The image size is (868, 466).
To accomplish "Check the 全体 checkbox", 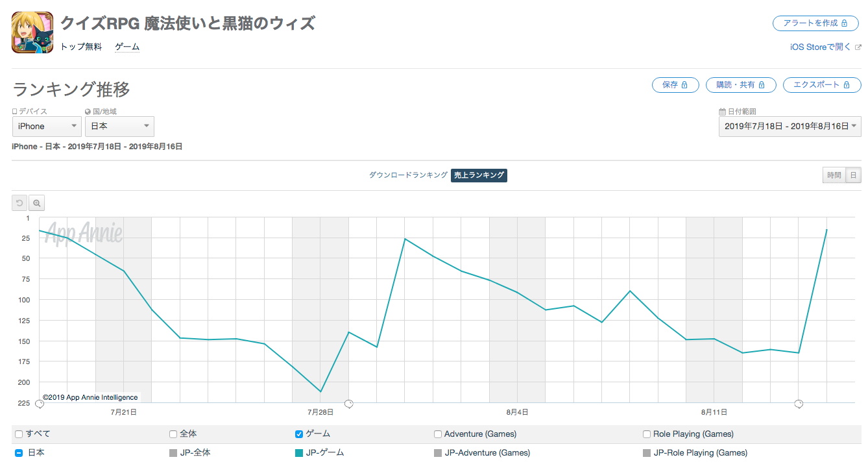I will click(x=173, y=434).
